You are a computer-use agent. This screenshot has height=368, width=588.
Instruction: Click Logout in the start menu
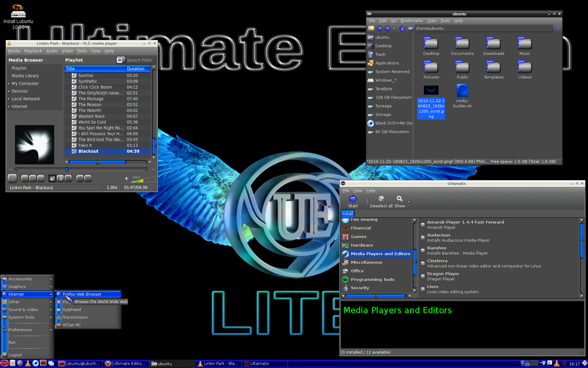click(x=28, y=355)
